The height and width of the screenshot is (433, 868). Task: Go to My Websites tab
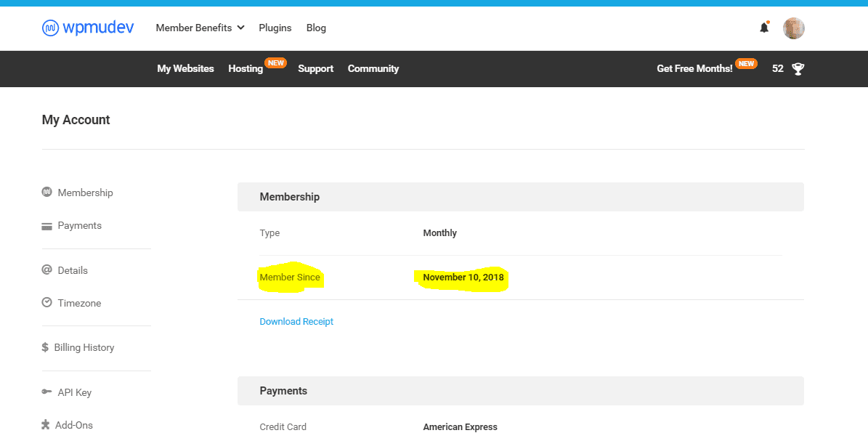185,68
